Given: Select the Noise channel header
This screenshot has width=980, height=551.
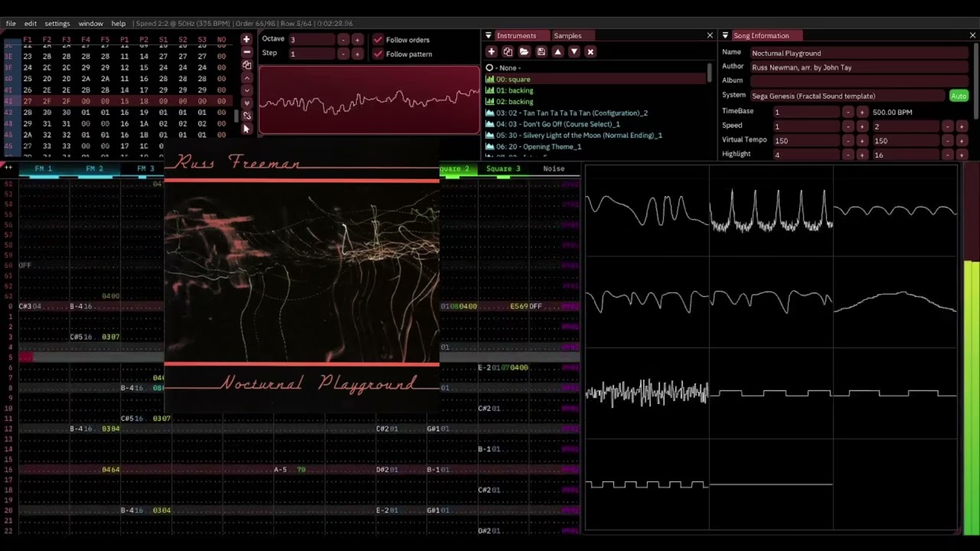Looking at the screenshot, I should pyautogui.click(x=554, y=168).
